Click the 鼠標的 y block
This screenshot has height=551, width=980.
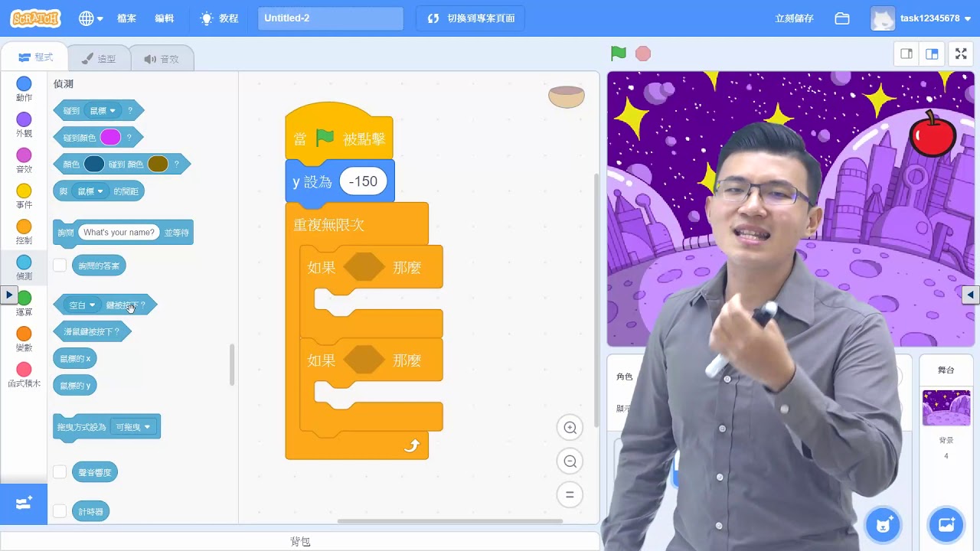75,386
